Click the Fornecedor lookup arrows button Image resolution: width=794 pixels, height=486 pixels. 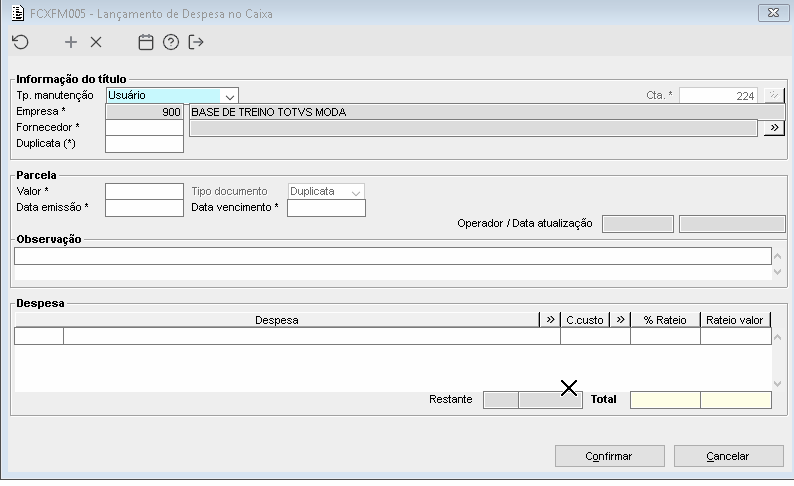click(774, 128)
